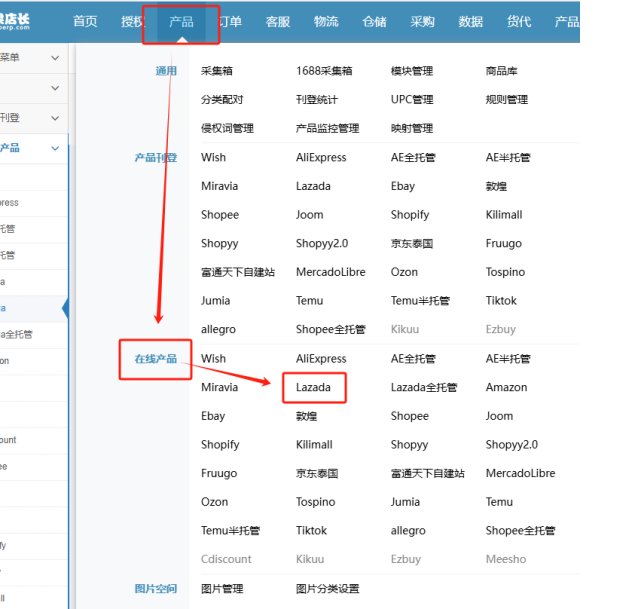The image size is (617, 609).
Task: Open the 1688采集箱 link
Action: (x=324, y=71)
